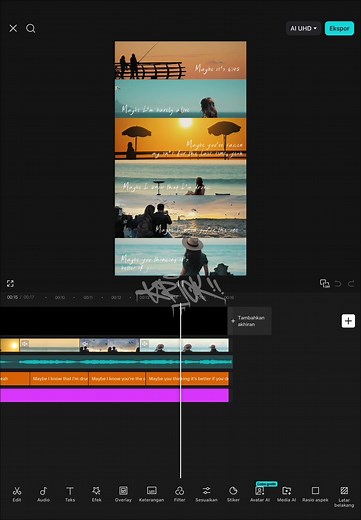Image resolution: width=361 pixels, height=520 pixels.
Task: Open the Latar belakang background tool
Action: click(x=344, y=496)
